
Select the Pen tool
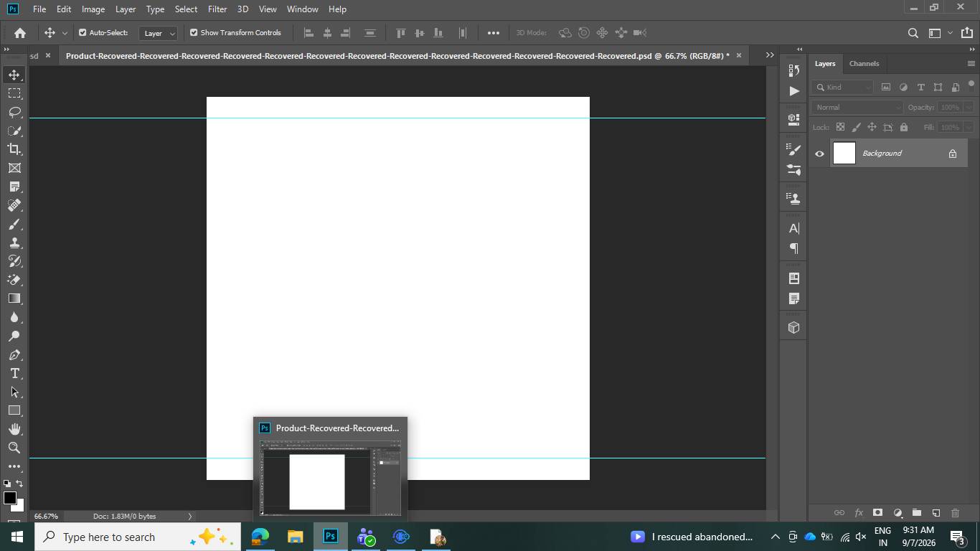pyautogui.click(x=14, y=354)
